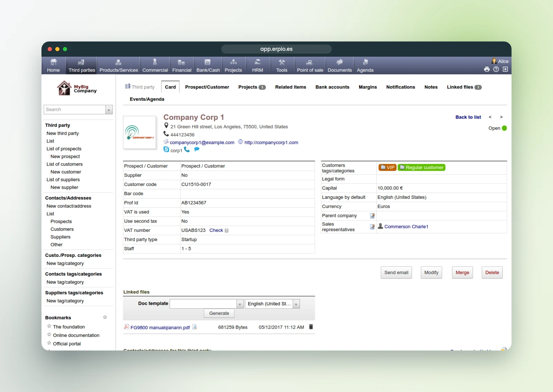
Task: Click the Delete button
Action: (x=492, y=272)
